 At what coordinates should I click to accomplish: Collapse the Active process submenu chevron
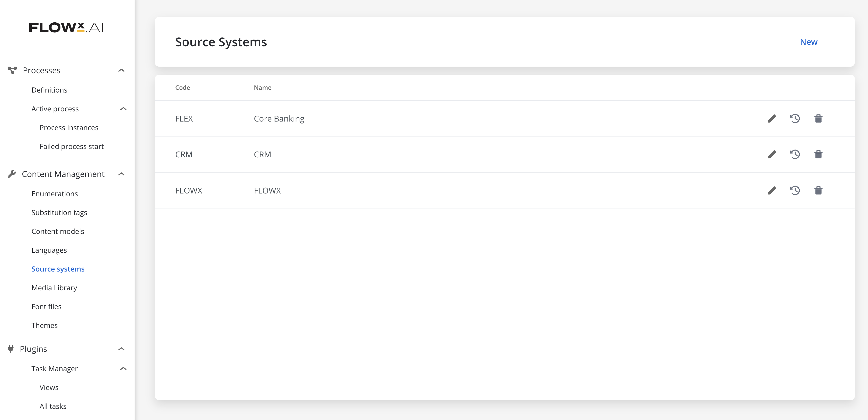(x=123, y=109)
